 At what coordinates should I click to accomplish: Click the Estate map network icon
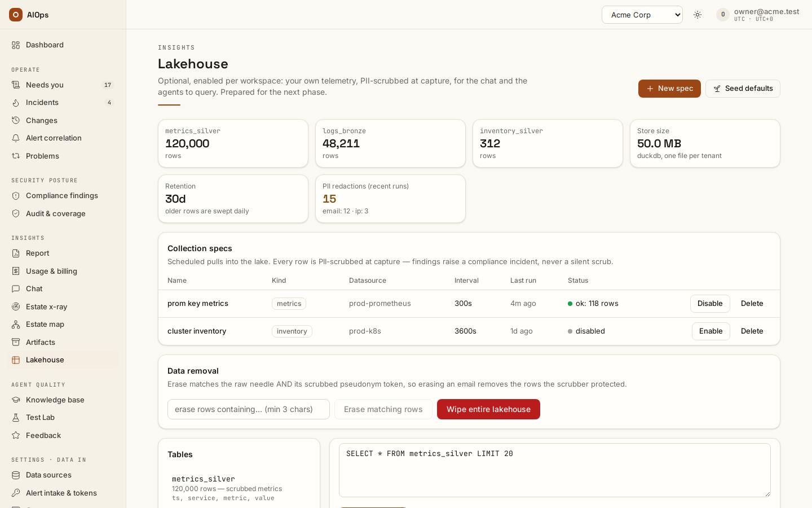coord(16,325)
